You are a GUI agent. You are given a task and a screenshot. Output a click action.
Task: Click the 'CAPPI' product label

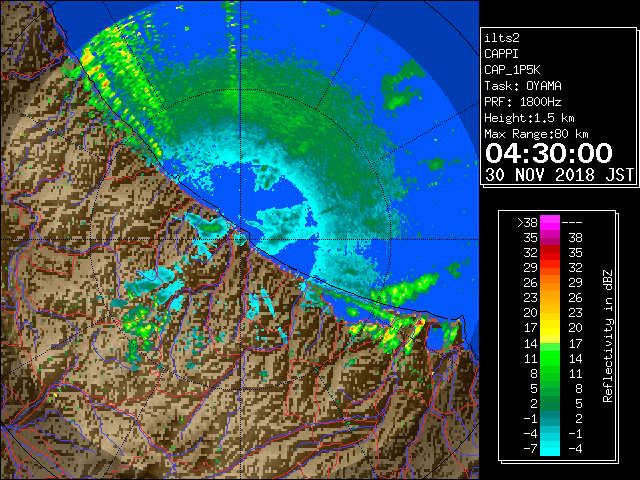(x=501, y=54)
